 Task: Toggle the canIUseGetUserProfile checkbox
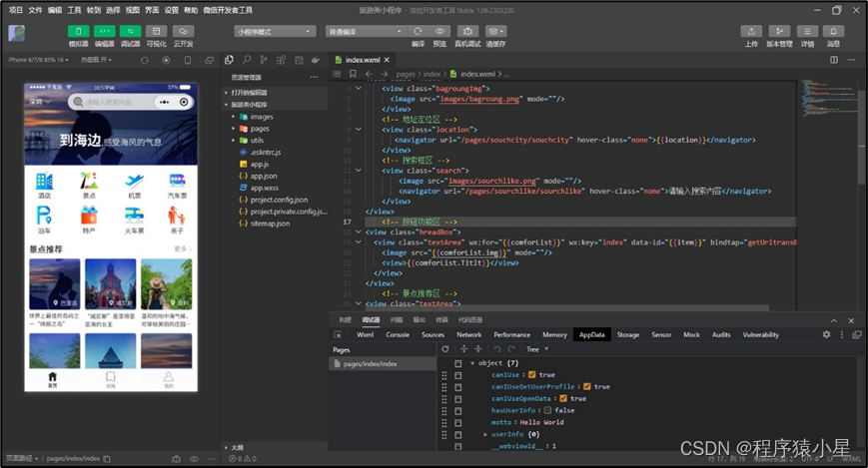587,387
